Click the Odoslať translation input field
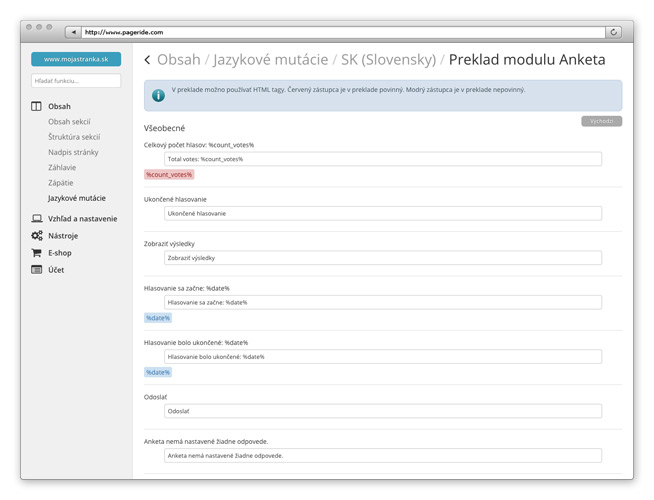Image resolution: width=654 pixels, height=500 pixels. (x=382, y=411)
